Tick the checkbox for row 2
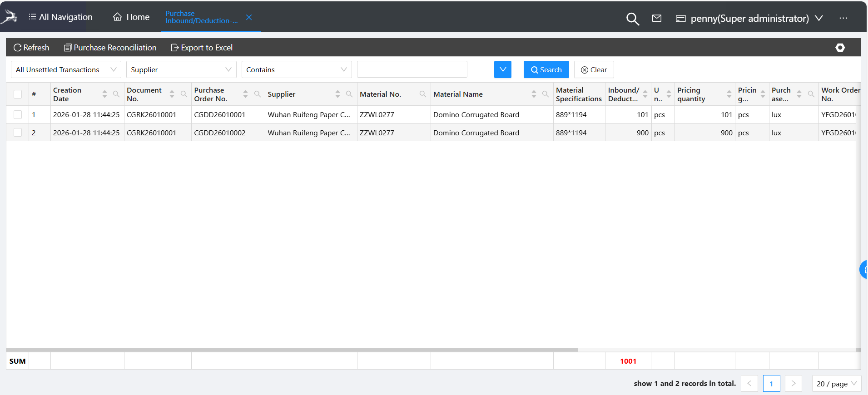The width and height of the screenshot is (868, 395). coord(18,133)
